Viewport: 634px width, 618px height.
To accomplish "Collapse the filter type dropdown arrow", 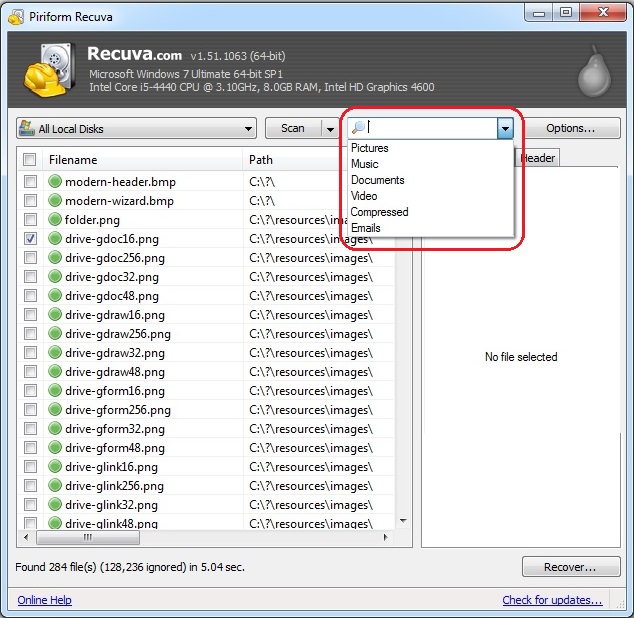I will click(505, 129).
